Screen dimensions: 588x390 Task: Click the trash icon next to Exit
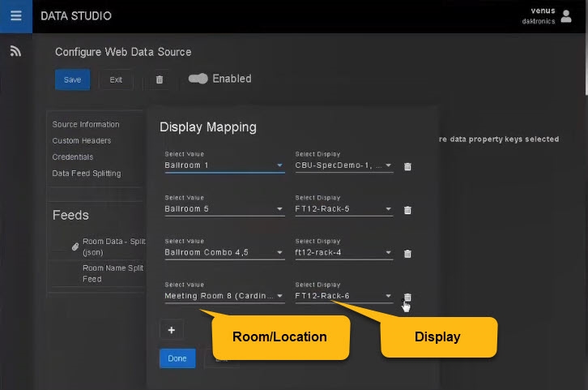(159, 79)
